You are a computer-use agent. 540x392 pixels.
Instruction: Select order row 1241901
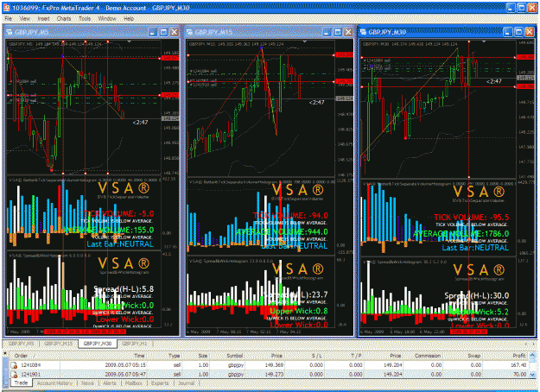coord(269,374)
